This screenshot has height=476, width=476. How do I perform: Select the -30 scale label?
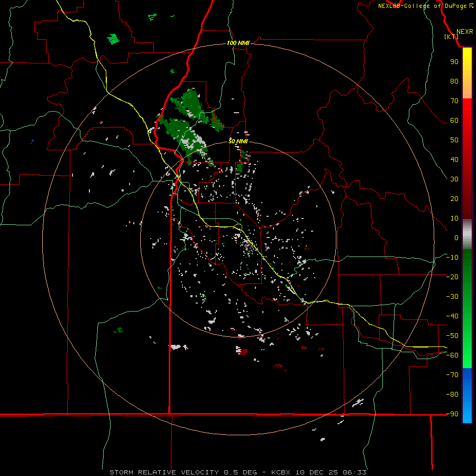point(452,297)
